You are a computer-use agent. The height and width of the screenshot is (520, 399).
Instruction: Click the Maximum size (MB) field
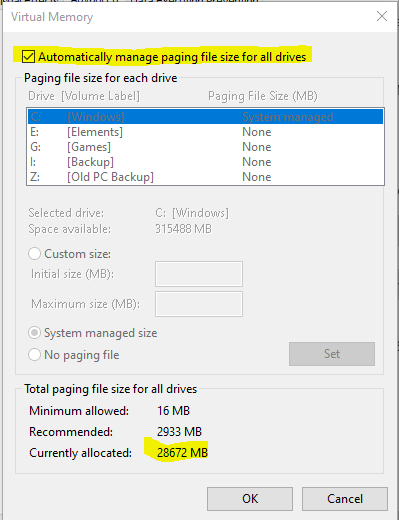tap(199, 304)
